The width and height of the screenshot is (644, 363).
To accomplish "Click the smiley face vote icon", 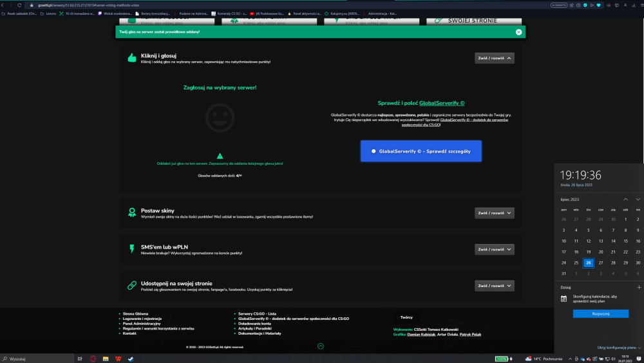I will pos(220,118).
